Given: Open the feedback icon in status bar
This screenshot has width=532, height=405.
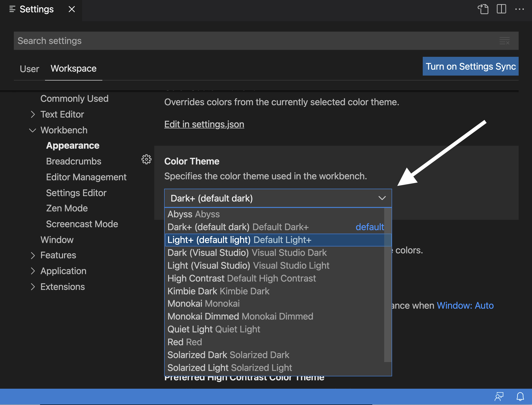Looking at the screenshot, I should (x=499, y=397).
